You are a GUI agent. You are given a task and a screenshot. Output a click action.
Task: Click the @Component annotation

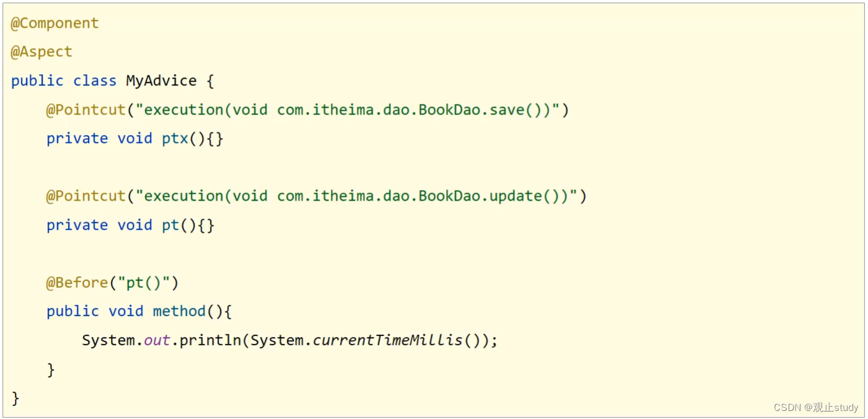point(55,24)
